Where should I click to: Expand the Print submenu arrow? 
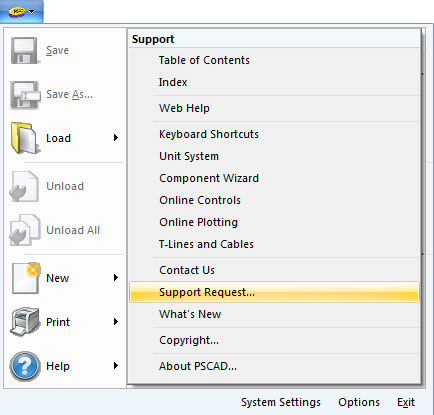coord(116,322)
